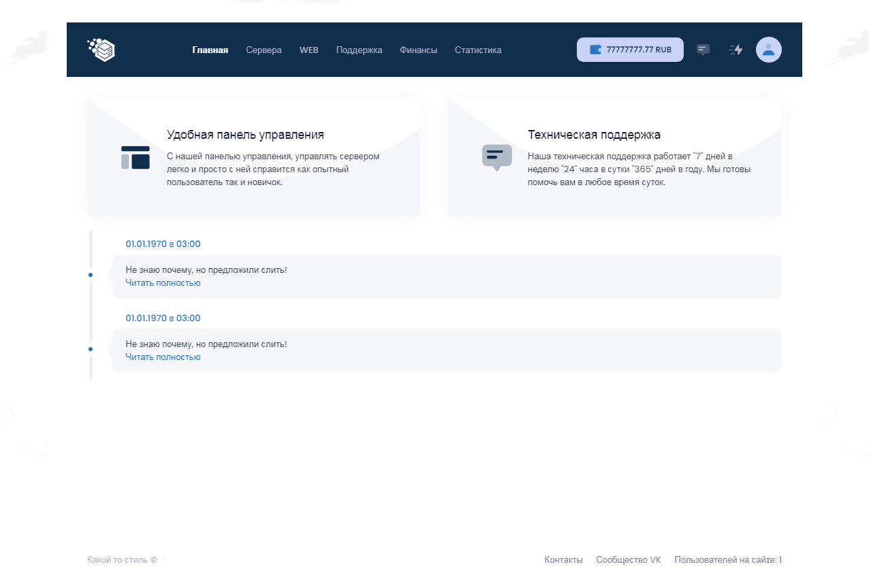Screen dimensions: 869x588
Task: Click the second news timeline dot
Action: point(91,349)
